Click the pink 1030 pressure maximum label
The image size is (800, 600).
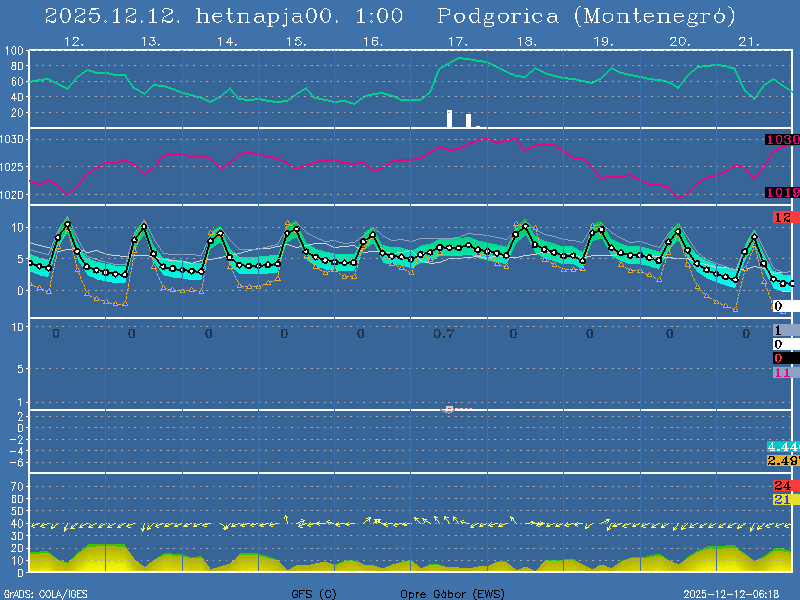[782, 140]
